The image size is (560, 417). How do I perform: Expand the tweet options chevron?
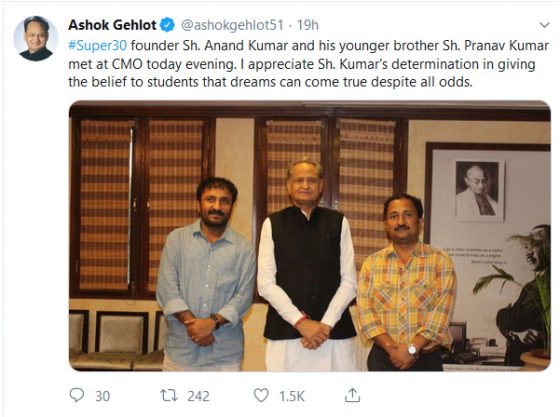[544, 25]
